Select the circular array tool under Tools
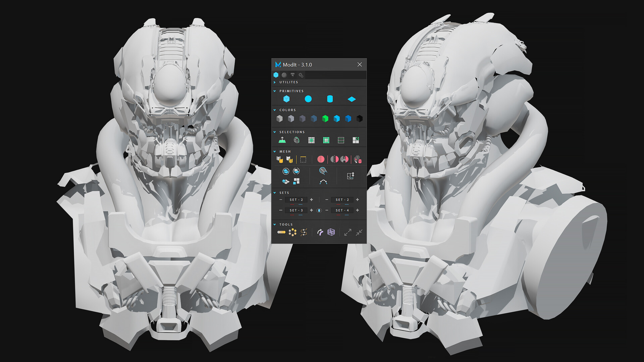This screenshot has width=644, height=362. (x=292, y=232)
